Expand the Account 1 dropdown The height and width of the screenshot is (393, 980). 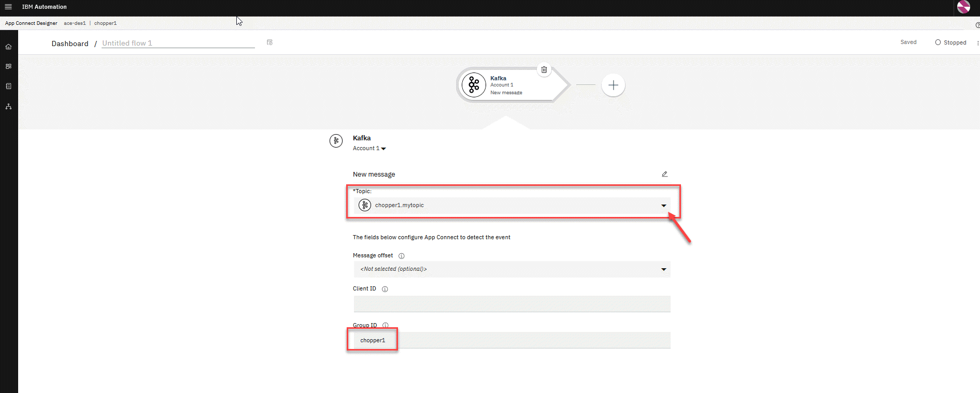[370, 149]
